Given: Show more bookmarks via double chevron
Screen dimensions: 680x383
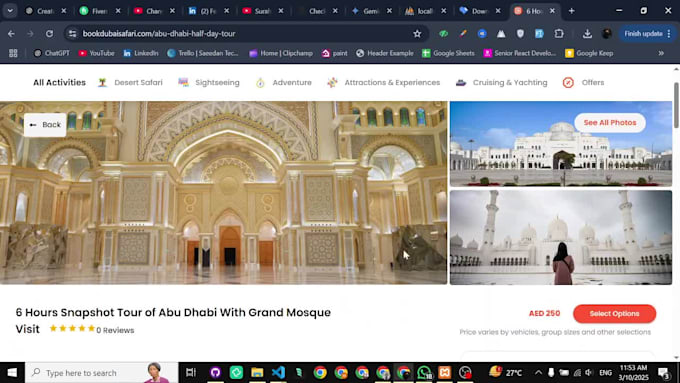Looking at the screenshot, I should tap(661, 53).
